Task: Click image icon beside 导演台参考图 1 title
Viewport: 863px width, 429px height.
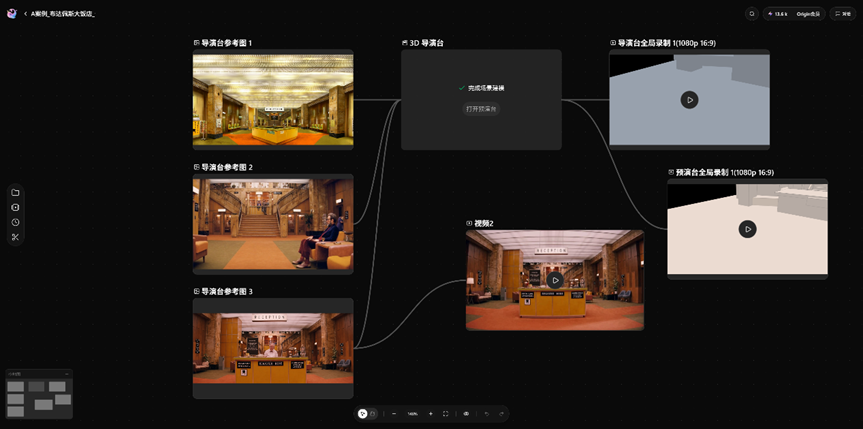Action: coord(196,42)
